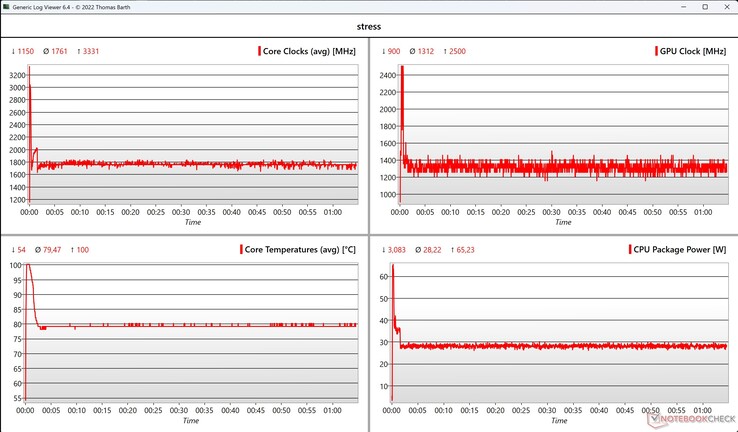Click the red Core Temperatures legend marker
738x432 pixels.
(x=241, y=249)
